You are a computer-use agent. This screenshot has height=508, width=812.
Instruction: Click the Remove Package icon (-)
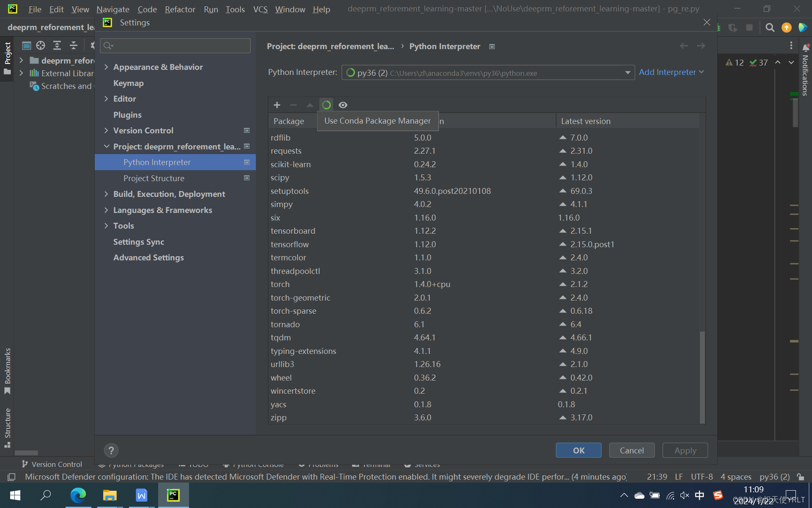point(293,105)
